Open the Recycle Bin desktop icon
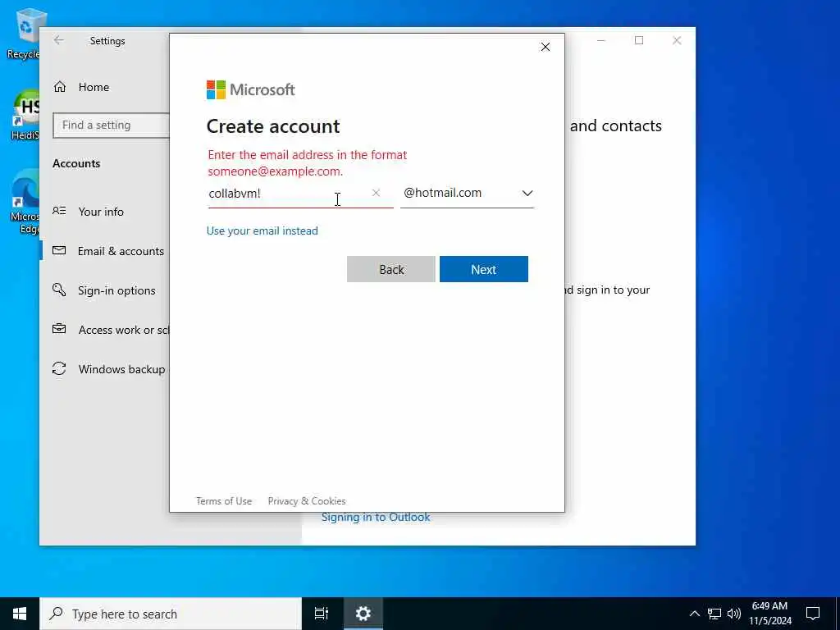The image size is (840, 630). (x=24, y=33)
